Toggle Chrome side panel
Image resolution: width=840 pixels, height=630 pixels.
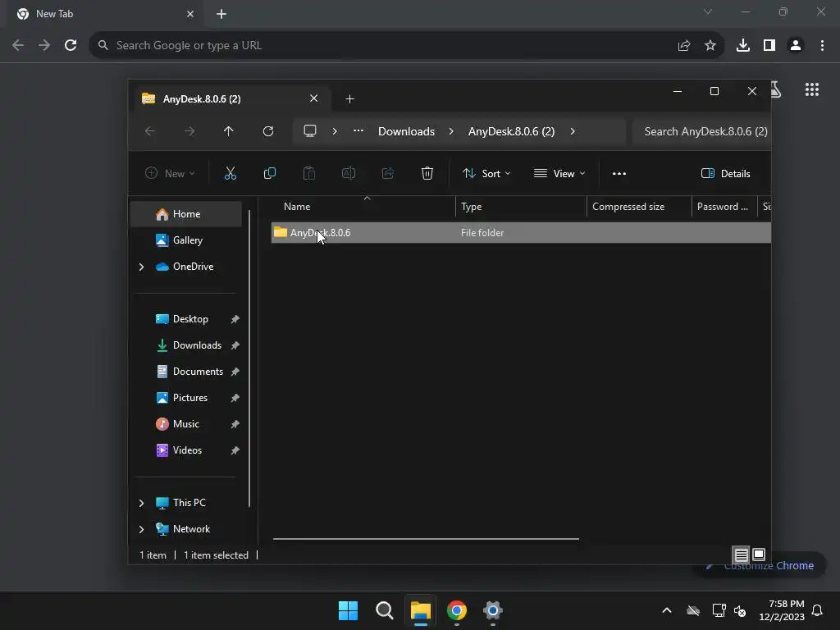769,45
